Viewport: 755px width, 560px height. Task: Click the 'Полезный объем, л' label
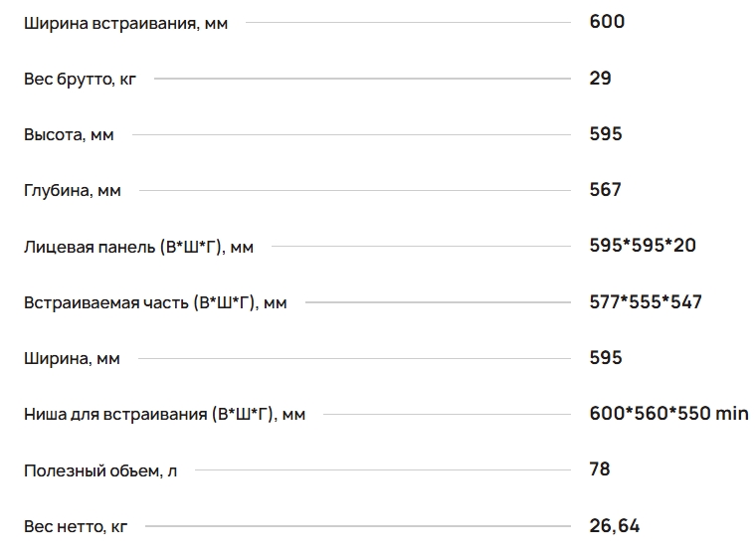point(100,469)
